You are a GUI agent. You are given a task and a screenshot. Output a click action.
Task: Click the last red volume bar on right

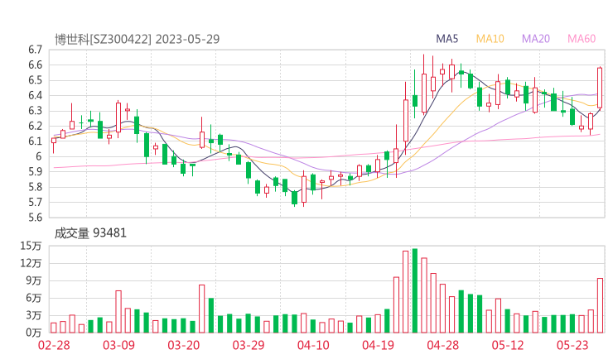coord(600,305)
